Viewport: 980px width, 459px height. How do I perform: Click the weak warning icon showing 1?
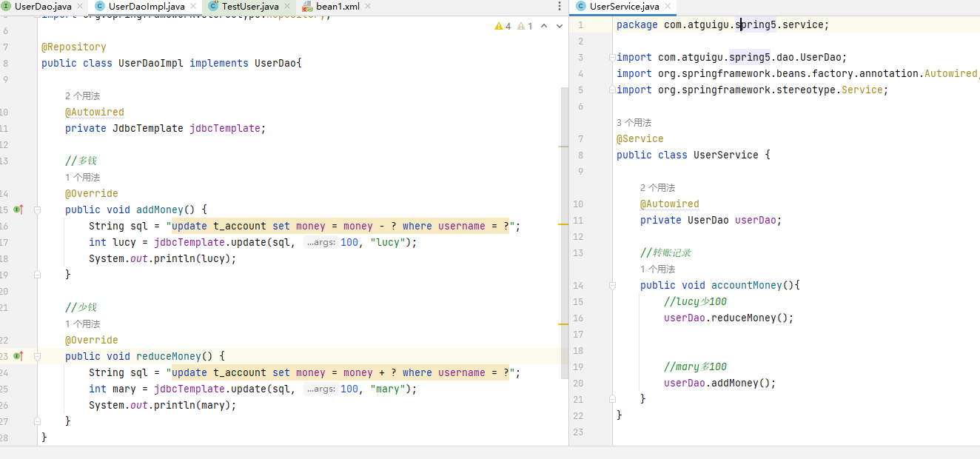525,26
